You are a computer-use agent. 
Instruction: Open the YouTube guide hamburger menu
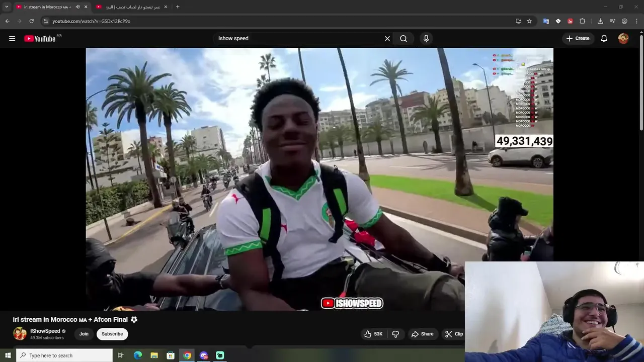(12, 39)
